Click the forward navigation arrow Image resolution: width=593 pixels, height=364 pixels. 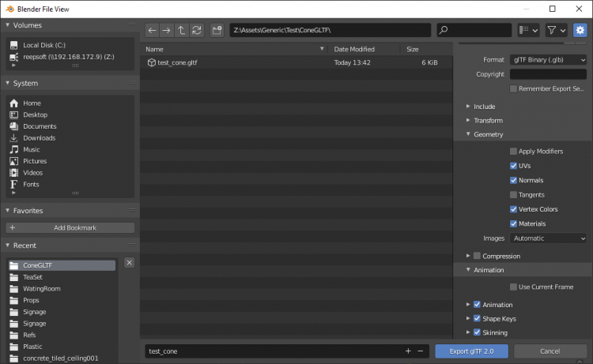click(x=167, y=30)
